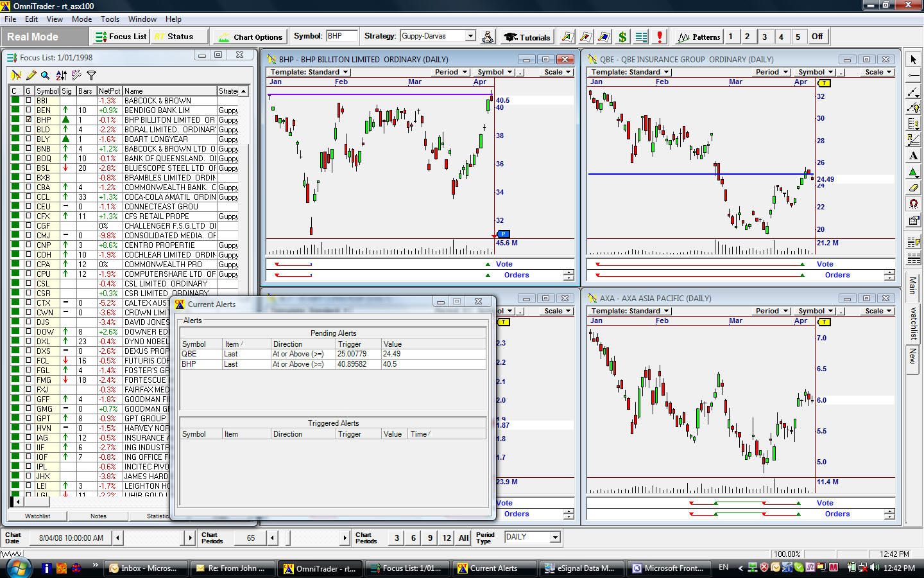Screen dimensions: 924x578
Task: Uncheck the G checkbox for BHP row
Action: point(28,119)
